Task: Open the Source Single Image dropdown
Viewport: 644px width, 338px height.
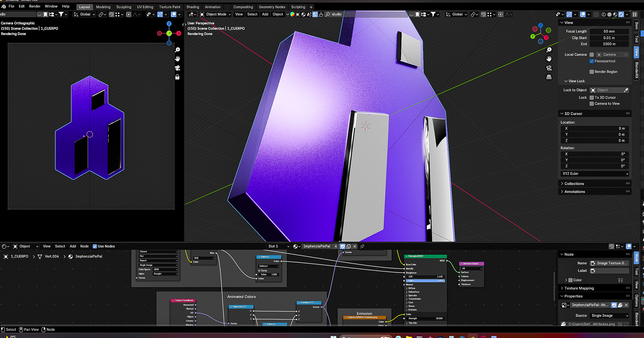Action: pos(609,316)
